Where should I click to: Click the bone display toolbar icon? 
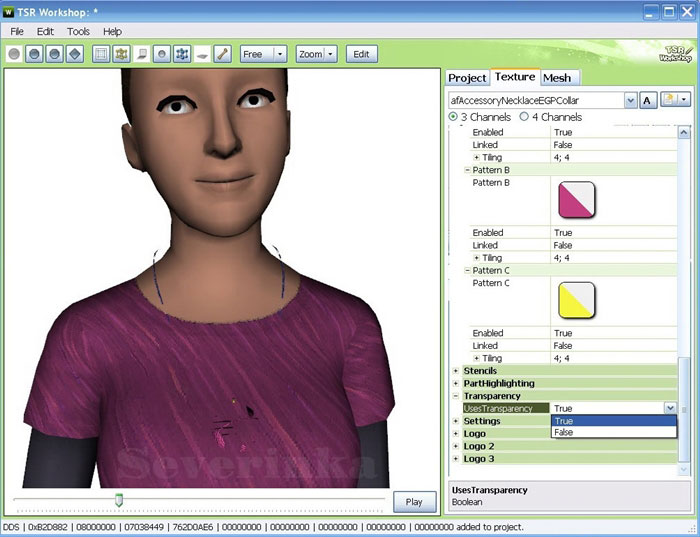222,54
